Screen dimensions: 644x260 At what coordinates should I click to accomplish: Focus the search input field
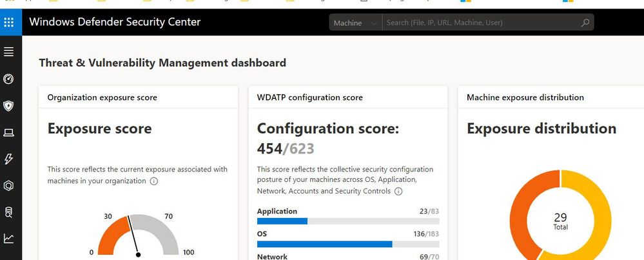[x=480, y=23]
